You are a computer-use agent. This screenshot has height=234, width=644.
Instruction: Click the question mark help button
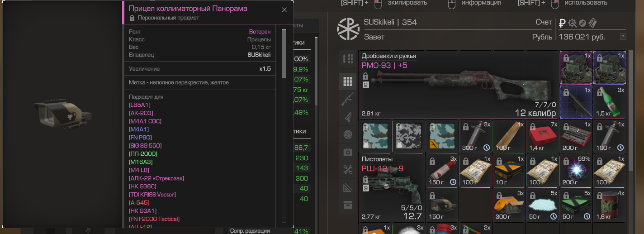coord(623,37)
